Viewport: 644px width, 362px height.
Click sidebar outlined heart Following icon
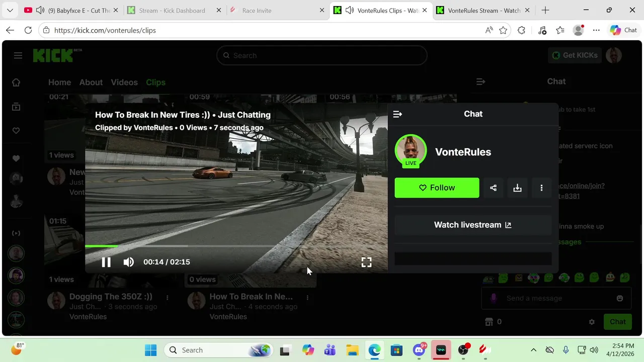(16, 131)
